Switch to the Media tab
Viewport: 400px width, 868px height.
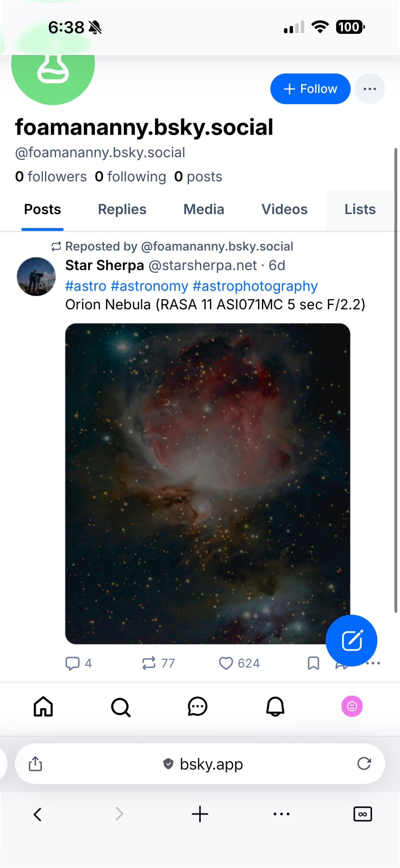click(x=204, y=210)
